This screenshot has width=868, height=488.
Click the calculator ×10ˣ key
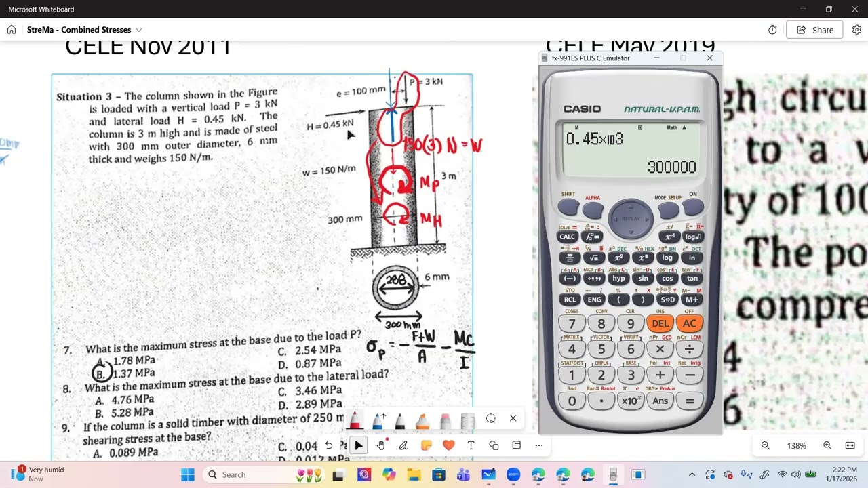(631, 401)
